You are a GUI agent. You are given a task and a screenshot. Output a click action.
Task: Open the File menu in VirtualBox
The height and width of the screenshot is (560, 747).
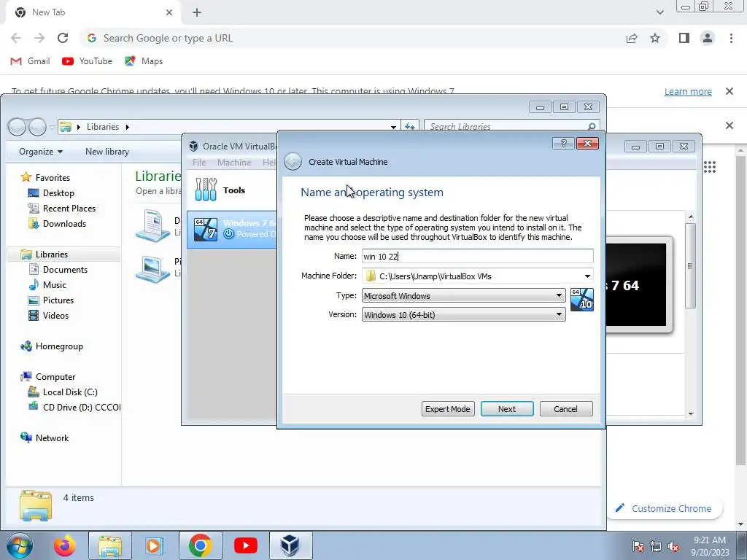(199, 163)
